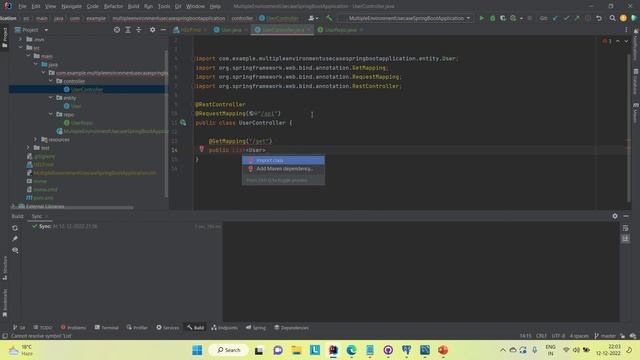Collapse the java folder
Viewport: 640px width, 360px height.
36,64
